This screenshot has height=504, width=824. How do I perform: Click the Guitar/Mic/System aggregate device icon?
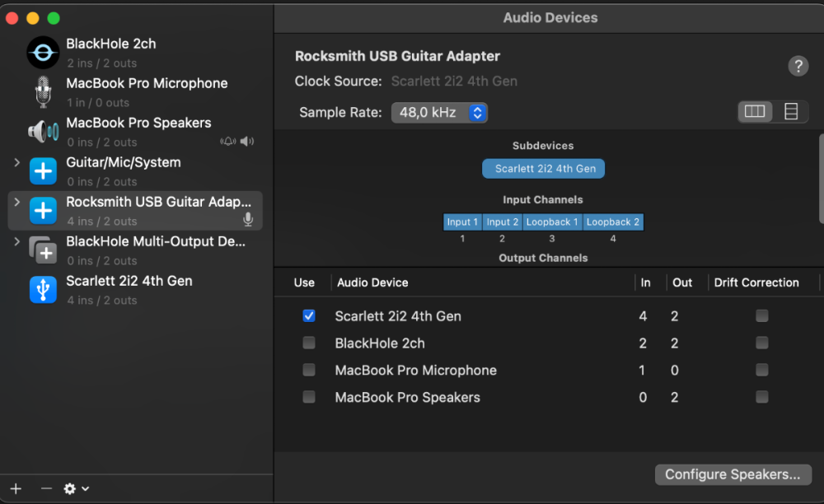click(43, 171)
